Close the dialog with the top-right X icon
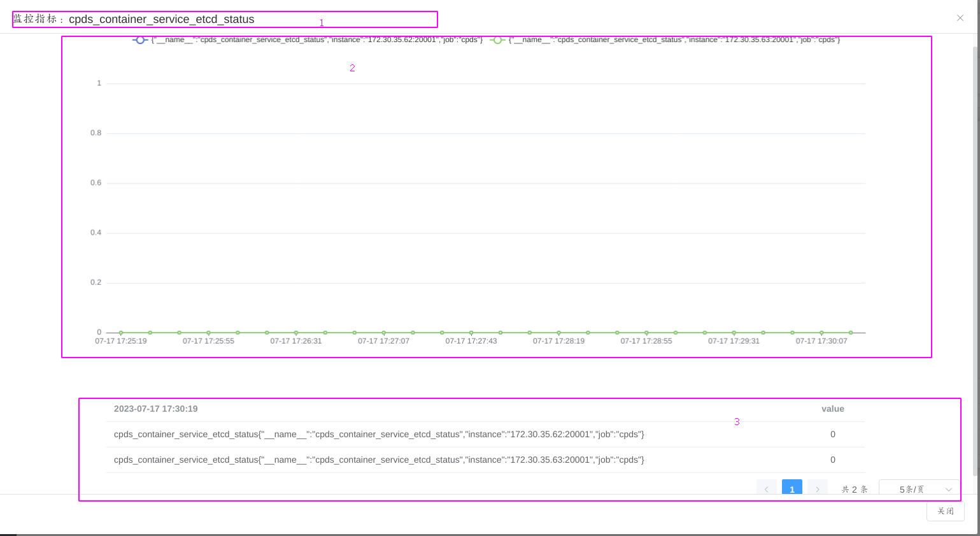This screenshot has width=980, height=536. pyautogui.click(x=960, y=18)
